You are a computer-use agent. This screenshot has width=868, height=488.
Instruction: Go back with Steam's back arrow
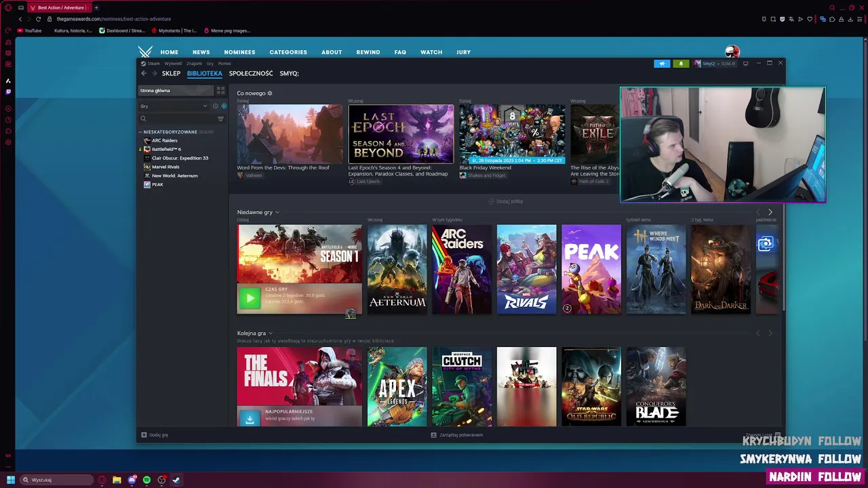[x=144, y=73]
